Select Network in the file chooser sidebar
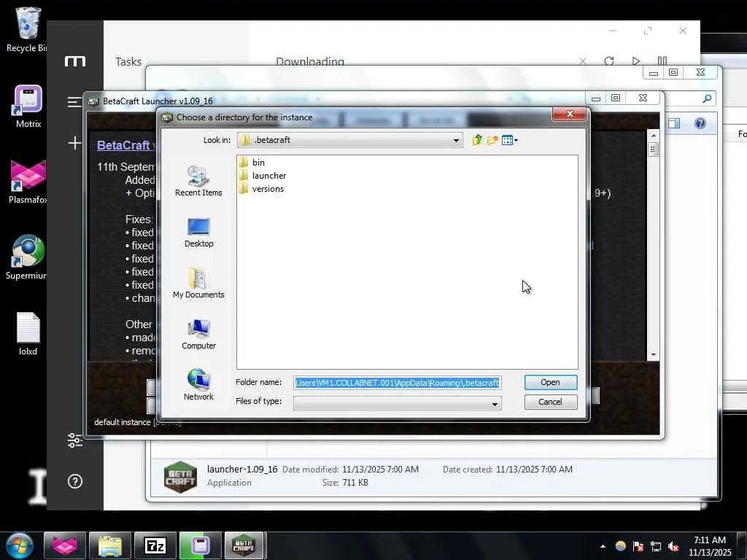Viewport: 747px width, 560px height. pos(198,385)
